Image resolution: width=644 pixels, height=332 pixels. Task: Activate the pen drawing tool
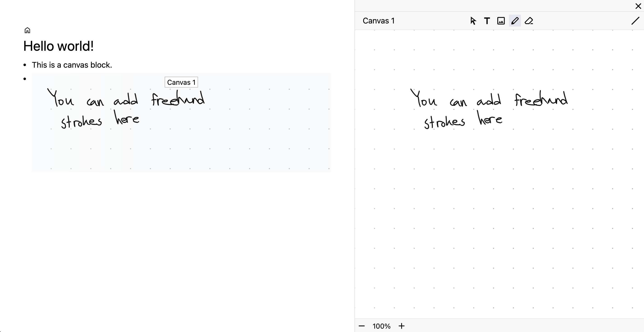515,21
